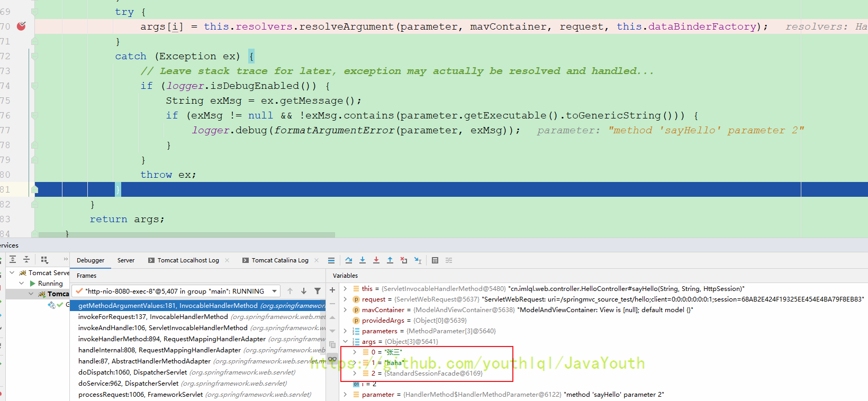Switch to the Server tab
Image resolution: width=868 pixels, height=401 pixels.
pos(126,260)
